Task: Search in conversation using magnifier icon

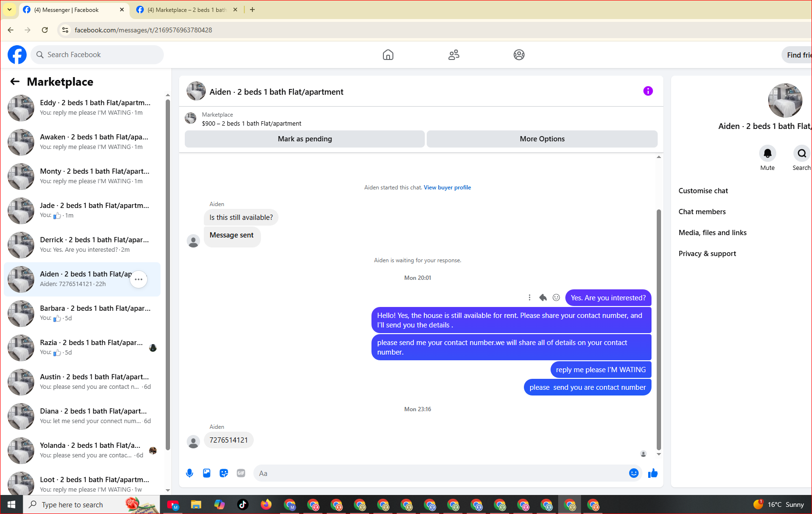Action: 802,153
